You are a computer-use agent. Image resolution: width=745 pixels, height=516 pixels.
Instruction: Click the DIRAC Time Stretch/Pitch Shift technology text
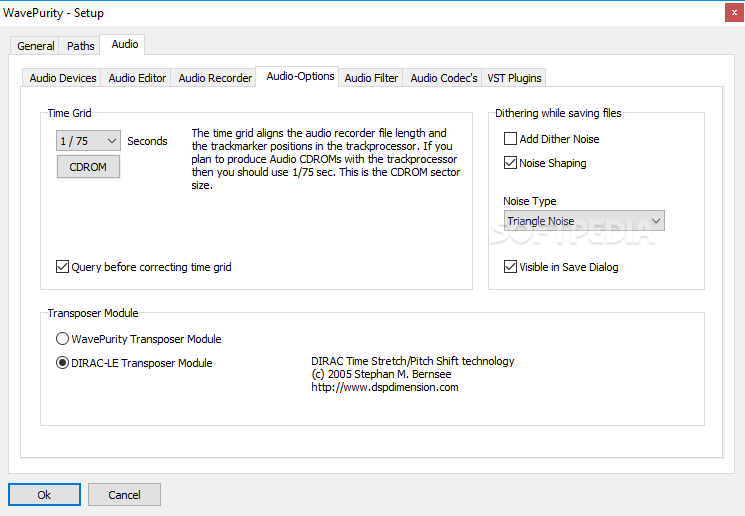(413, 361)
